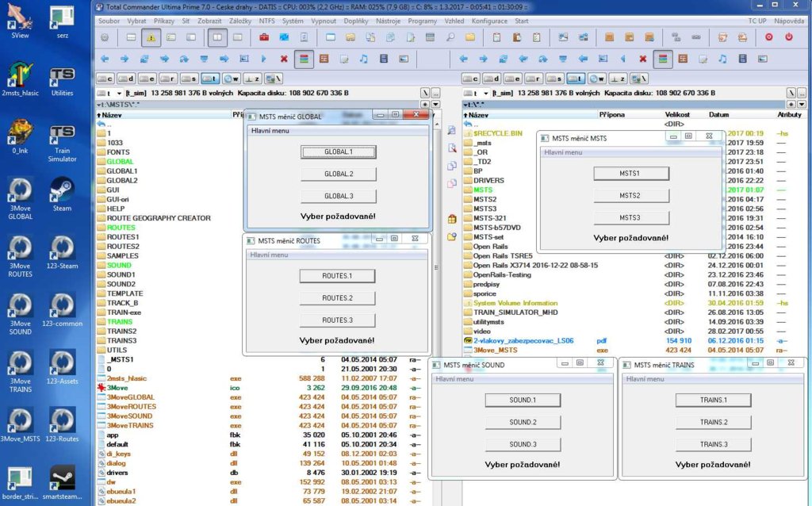The width and height of the screenshot is (812, 506).
Task: Click the red X icon in left panel toolbar
Action: click(284, 59)
